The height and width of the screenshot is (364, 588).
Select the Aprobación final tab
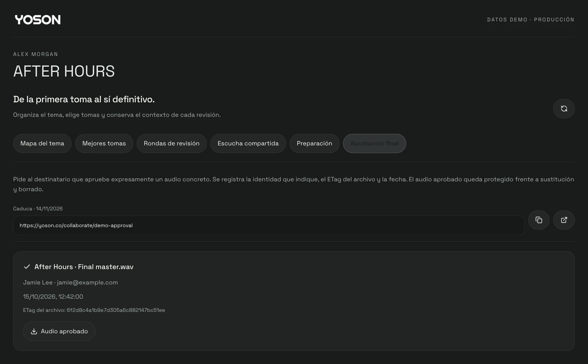pos(374,143)
